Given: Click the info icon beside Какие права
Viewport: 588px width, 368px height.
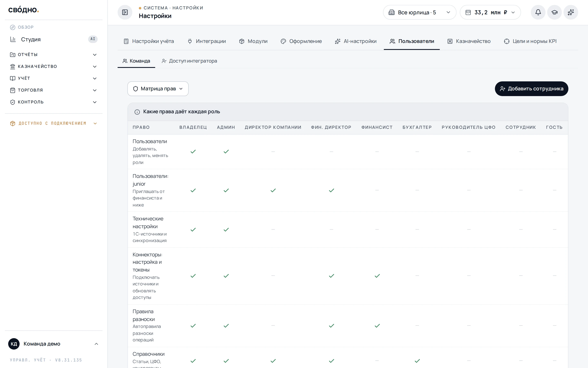Looking at the screenshot, I should (137, 112).
